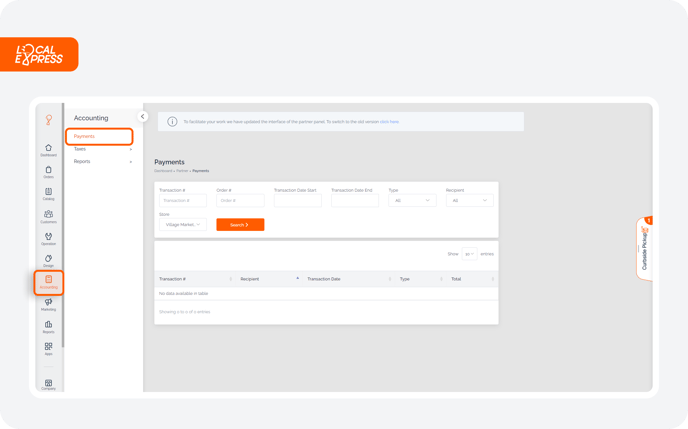Image resolution: width=688 pixels, height=429 pixels.
Task: Click the Accounting sidebar icon
Action: [48, 282]
